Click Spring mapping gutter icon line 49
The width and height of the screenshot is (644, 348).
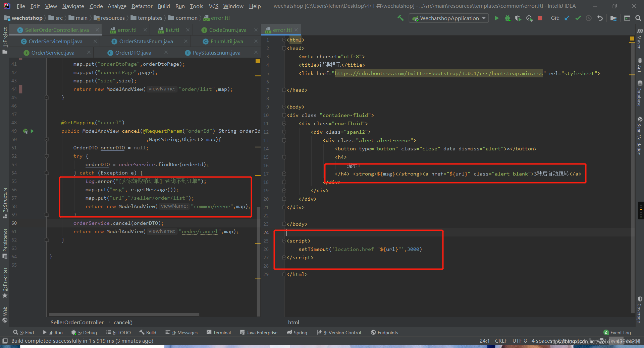click(x=25, y=131)
